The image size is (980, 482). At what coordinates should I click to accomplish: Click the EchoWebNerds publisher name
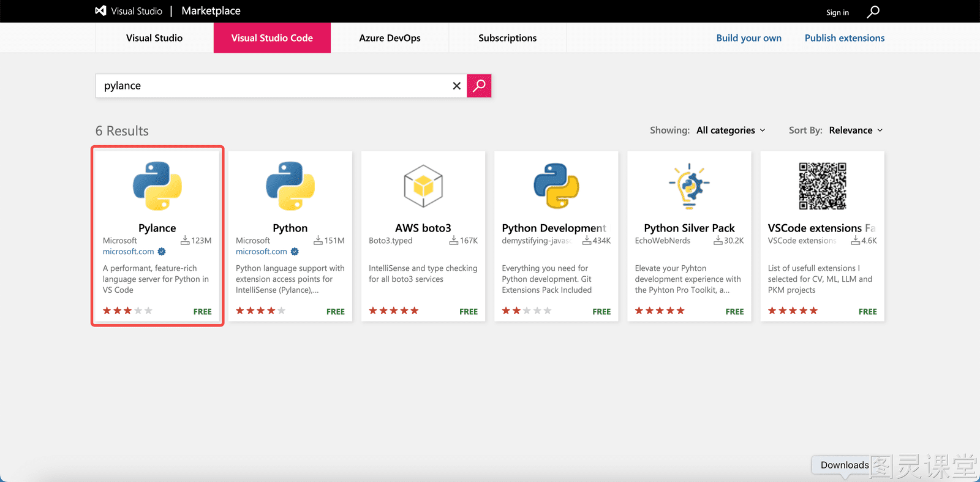click(663, 241)
